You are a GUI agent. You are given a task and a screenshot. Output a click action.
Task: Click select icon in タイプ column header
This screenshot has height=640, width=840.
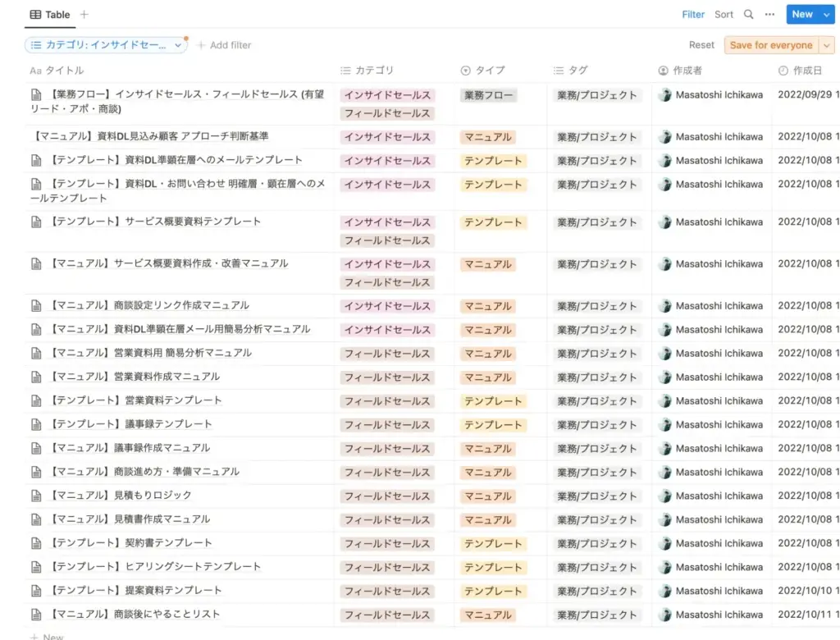(x=466, y=71)
